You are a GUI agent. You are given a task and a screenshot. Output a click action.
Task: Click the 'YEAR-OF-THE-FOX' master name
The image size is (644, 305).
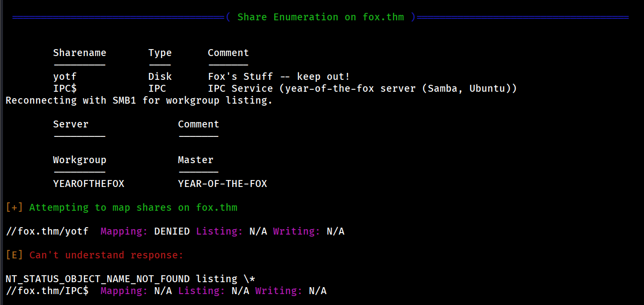(222, 184)
